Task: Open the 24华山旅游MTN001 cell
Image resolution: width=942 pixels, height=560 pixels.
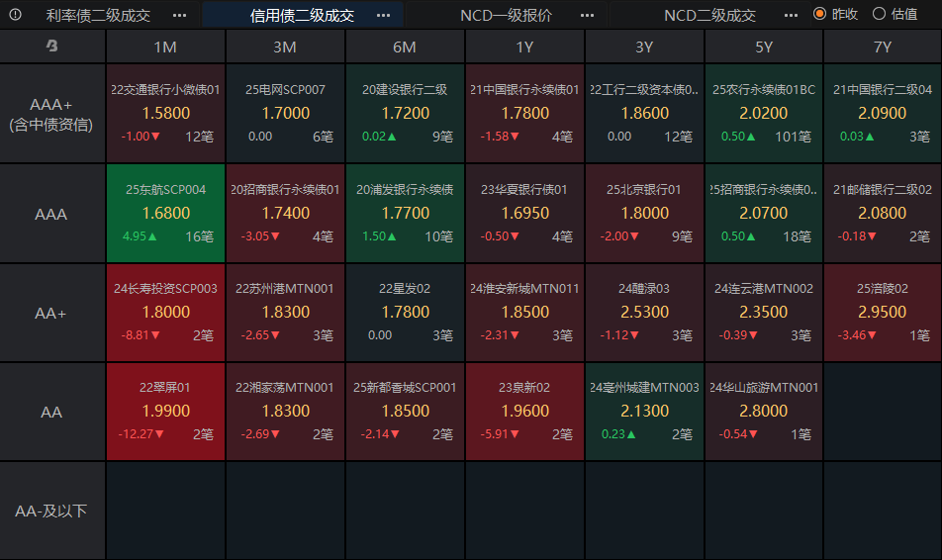Action: point(764,412)
